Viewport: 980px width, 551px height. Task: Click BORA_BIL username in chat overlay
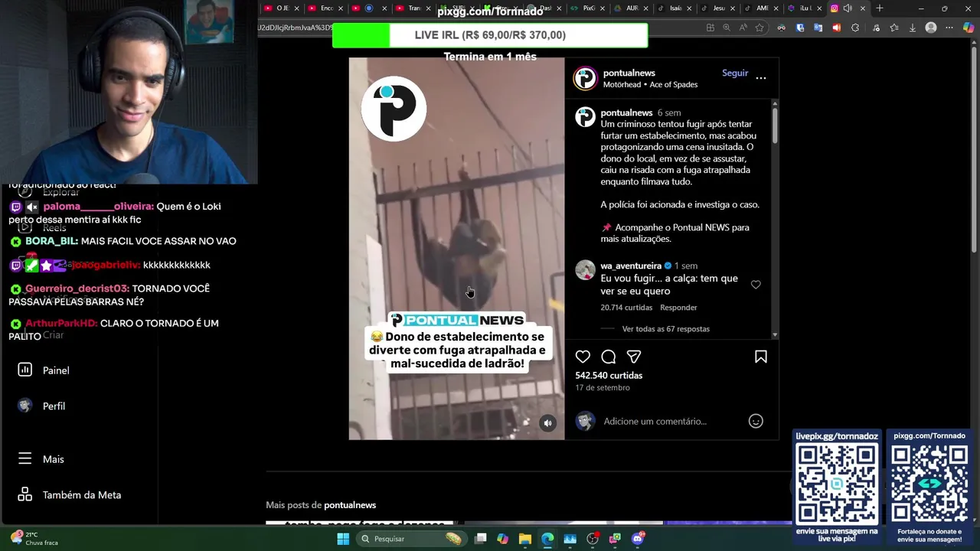pyautogui.click(x=51, y=241)
